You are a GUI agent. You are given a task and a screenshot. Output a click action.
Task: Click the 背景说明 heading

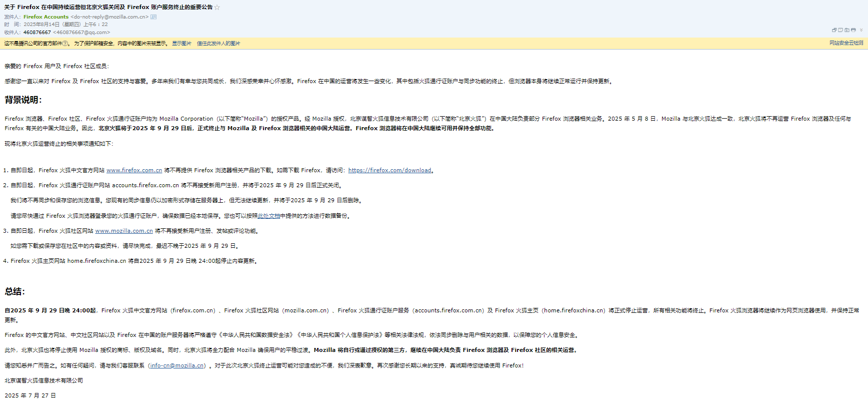pos(23,100)
